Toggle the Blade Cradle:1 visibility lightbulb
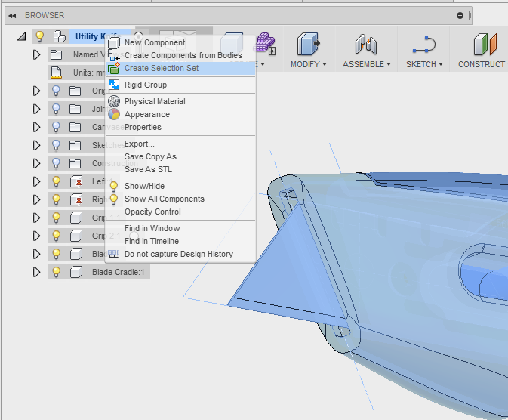Screen dimensions: 508x420 [57, 272]
